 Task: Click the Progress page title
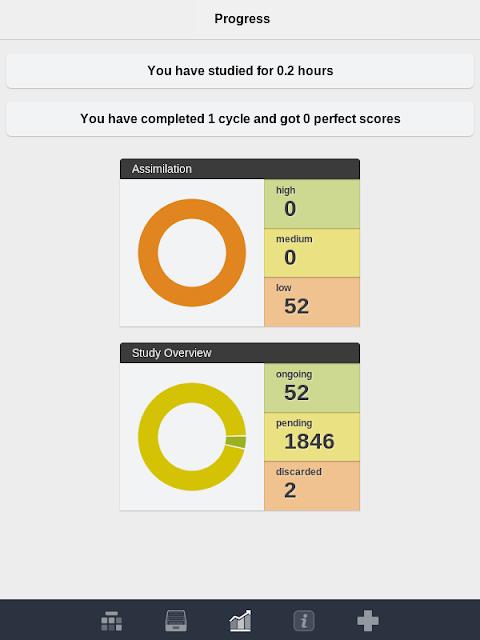coord(242,19)
